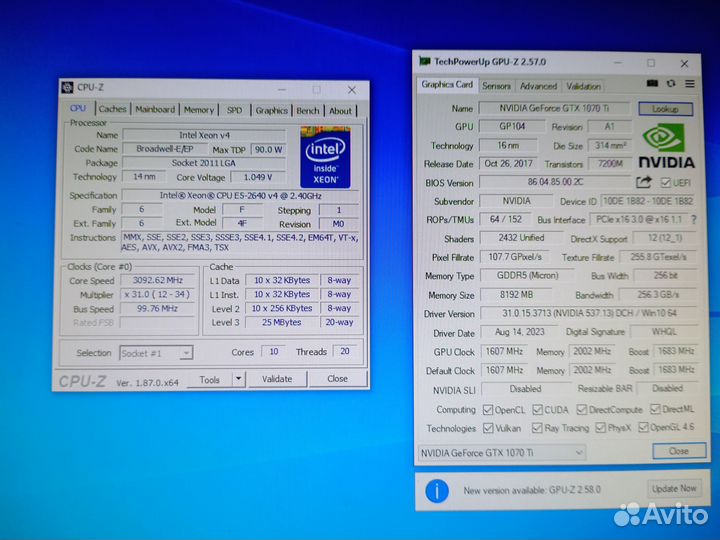
Task: Toggle the DirectCompute checkbox
Action: pyautogui.click(x=582, y=409)
